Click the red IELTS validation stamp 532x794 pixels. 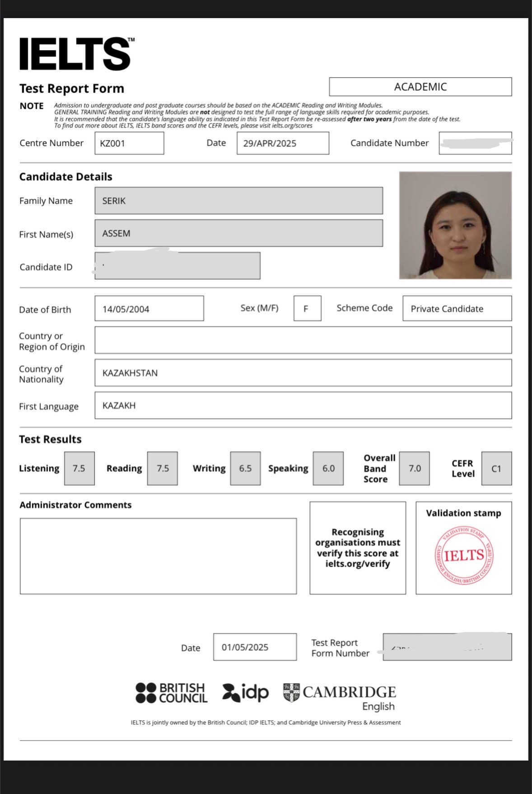click(x=464, y=555)
